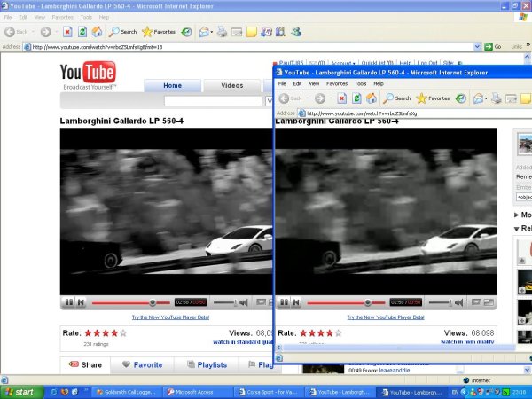Click Mail icon in back IE window toolbar
The width and height of the screenshot is (532, 399).
pyautogui.click(x=205, y=32)
